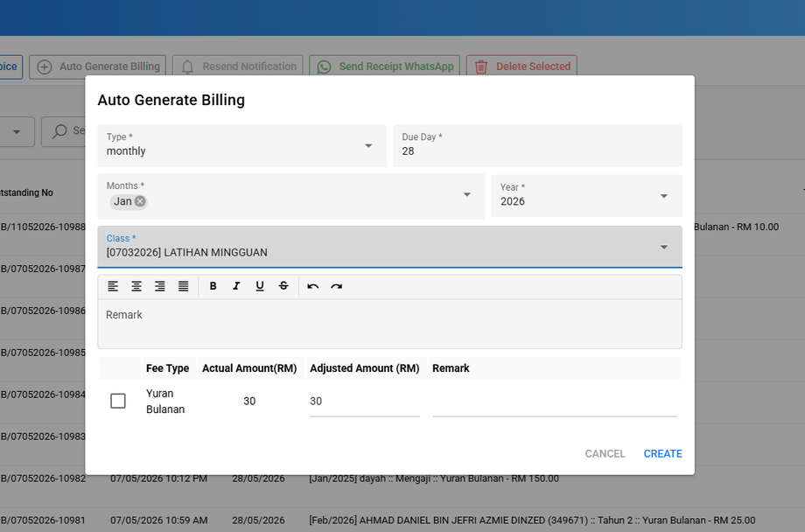Undo last remark edit
This screenshot has width=805, height=532.
pos(312,286)
